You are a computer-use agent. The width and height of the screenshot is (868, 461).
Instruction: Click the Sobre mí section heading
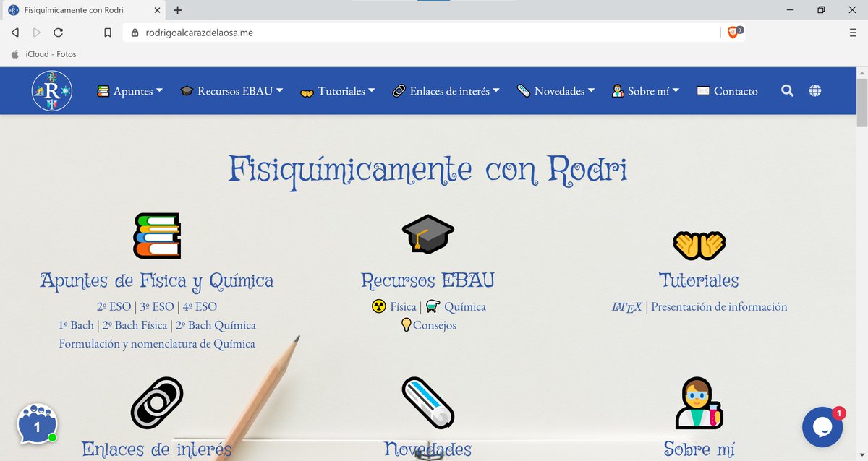pos(699,449)
